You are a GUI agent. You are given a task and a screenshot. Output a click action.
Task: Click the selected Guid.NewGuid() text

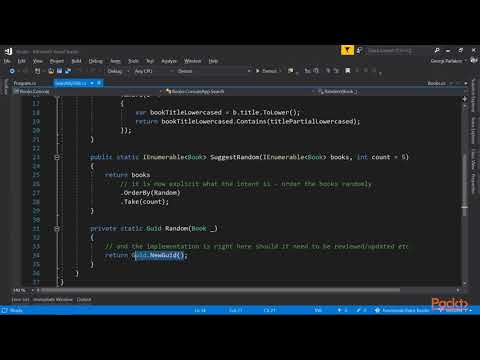[159, 255]
